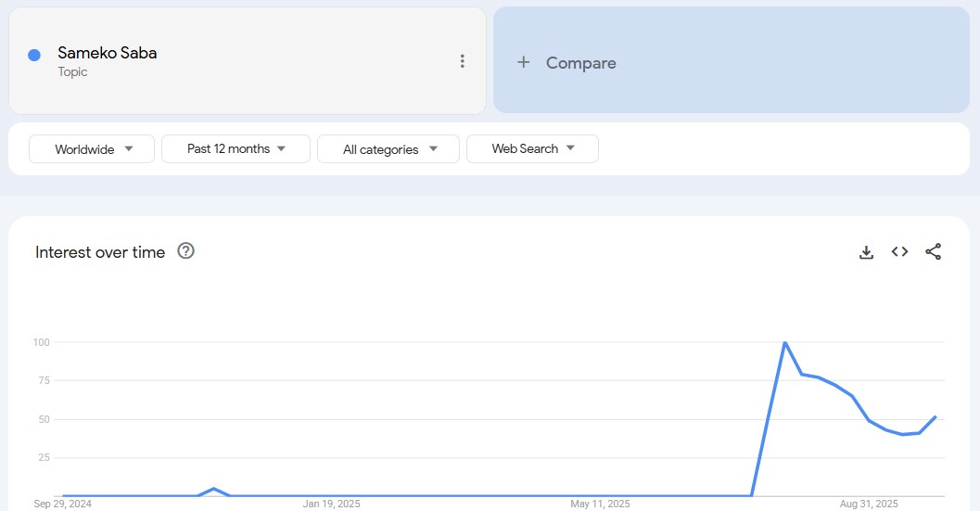The width and height of the screenshot is (980, 511).
Task: Expand the Worldwide region dropdown
Action: [x=92, y=149]
